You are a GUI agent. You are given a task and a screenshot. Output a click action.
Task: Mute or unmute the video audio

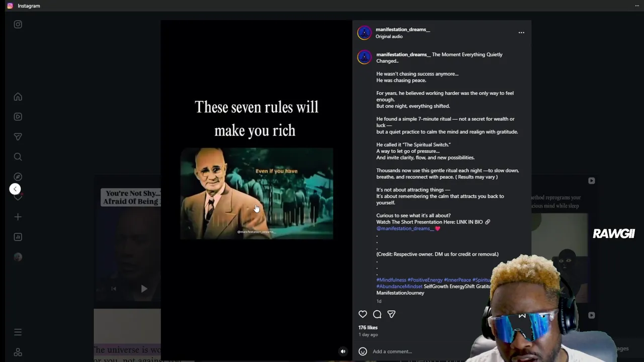[343, 351]
